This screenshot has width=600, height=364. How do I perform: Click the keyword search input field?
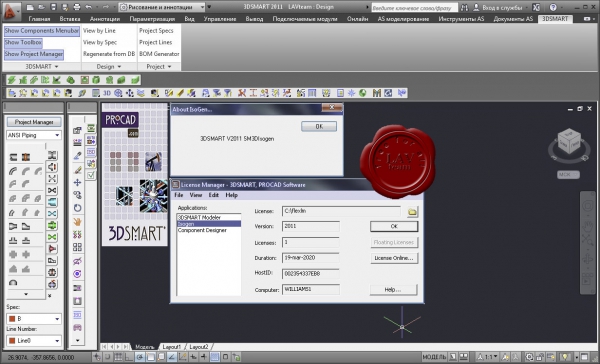click(414, 7)
